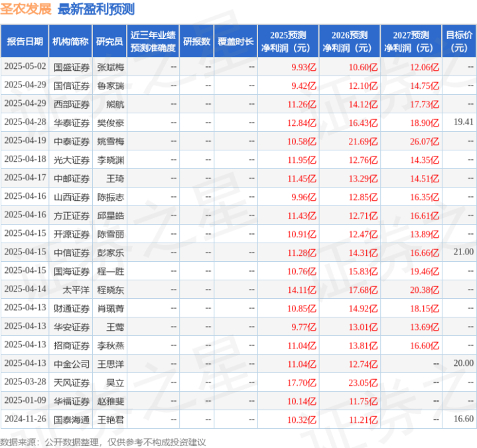
Task: Click the 9.93亿 profit value
Action: pyautogui.click(x=304, y=67)
